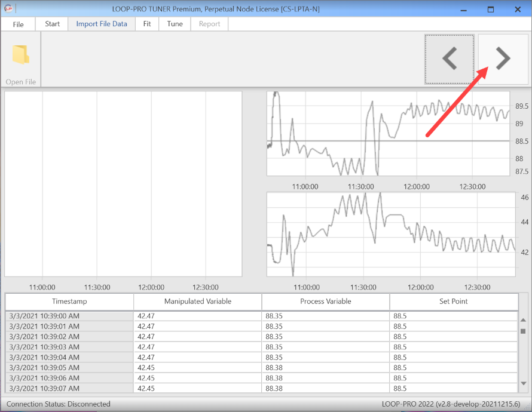The image size is (532, 412).
Task: Select the Import File Data tab
Action: [x=102, y=24]
